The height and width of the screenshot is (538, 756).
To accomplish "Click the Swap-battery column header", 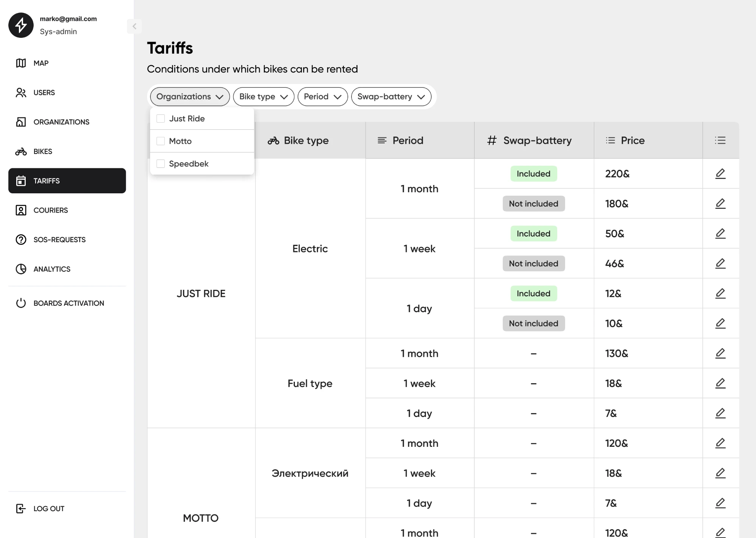I will coord(534,140).
